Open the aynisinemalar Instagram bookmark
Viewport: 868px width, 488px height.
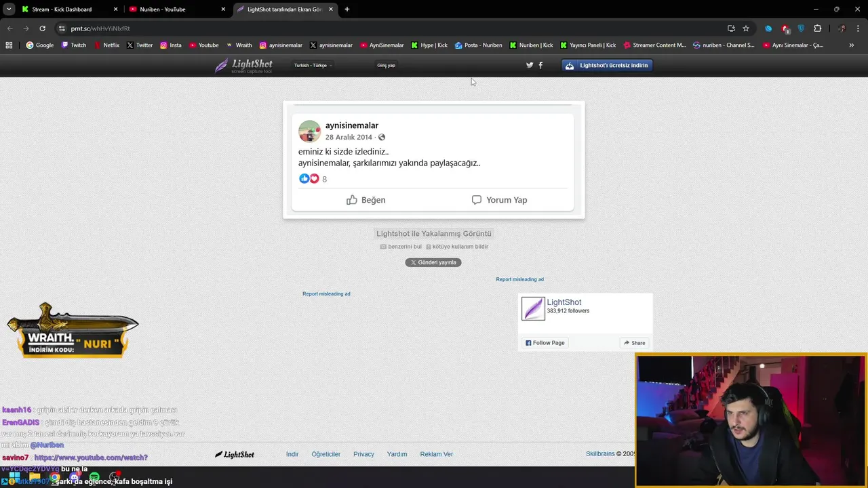click(281, 45)
